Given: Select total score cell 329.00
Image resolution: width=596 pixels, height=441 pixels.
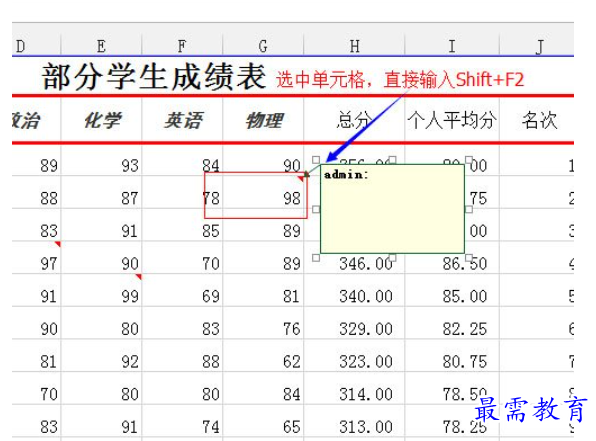Looking at the screenshot, I should [x=354, y=323].
